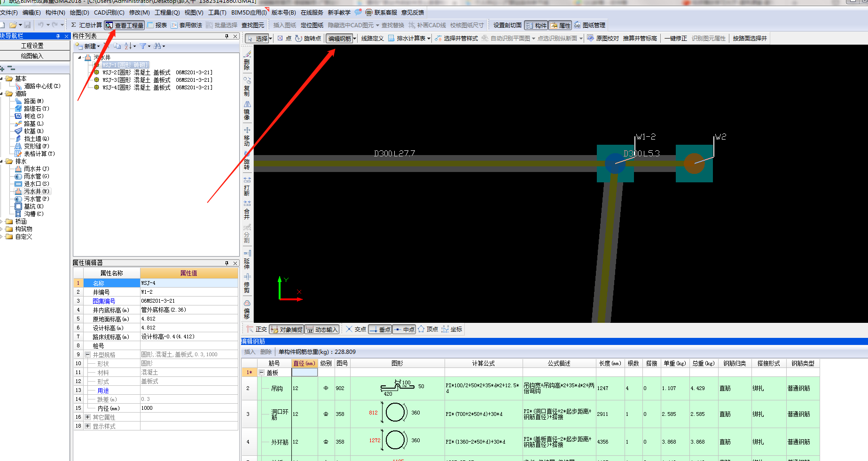This screenshot has width=868, height=461.
Task: Click the 按路面选择井 button
Action: click(x=750, y=39)
